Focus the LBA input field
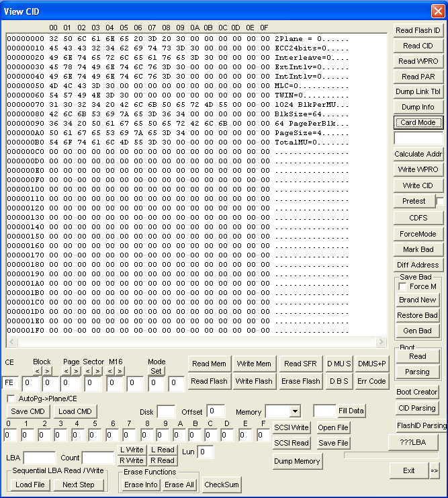Viewport: 448px width, 498px height. pos(40,458)
